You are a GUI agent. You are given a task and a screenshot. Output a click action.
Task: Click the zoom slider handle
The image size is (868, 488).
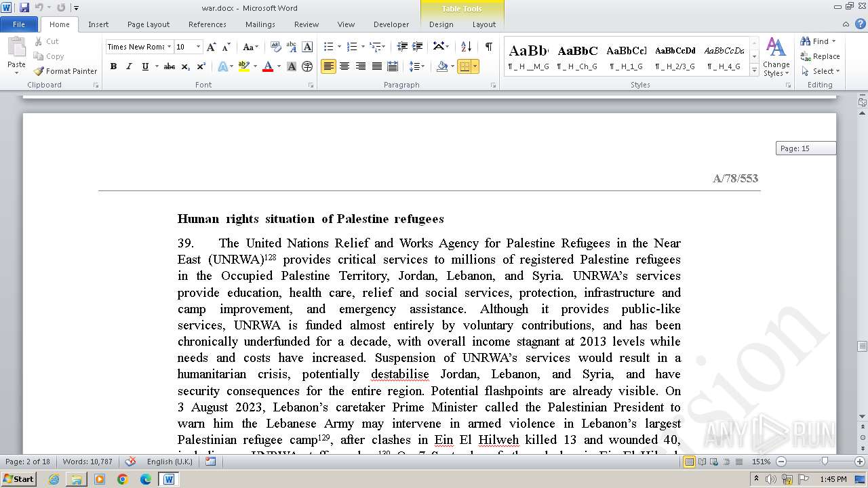(x=824, y=462)
